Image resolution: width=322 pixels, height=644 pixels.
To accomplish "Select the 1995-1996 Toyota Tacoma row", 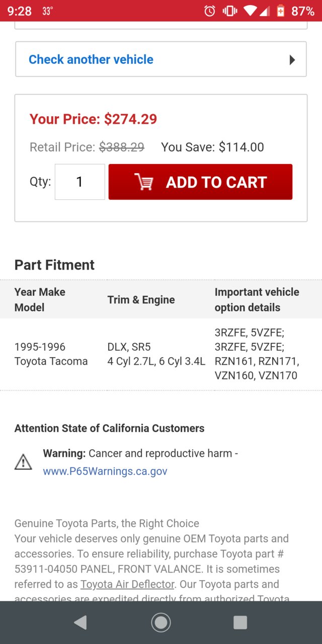I will pyautogui.click(x=161, y=354).
